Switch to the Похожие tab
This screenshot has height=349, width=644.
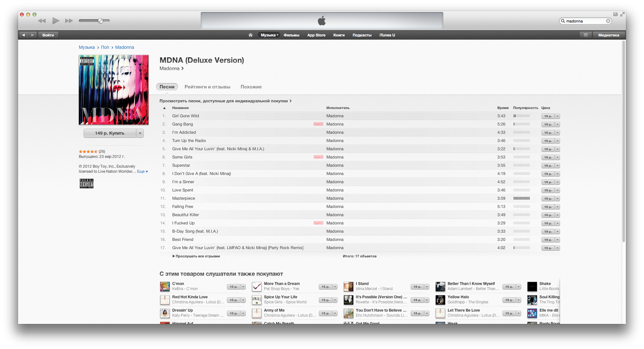click(251, 87)
